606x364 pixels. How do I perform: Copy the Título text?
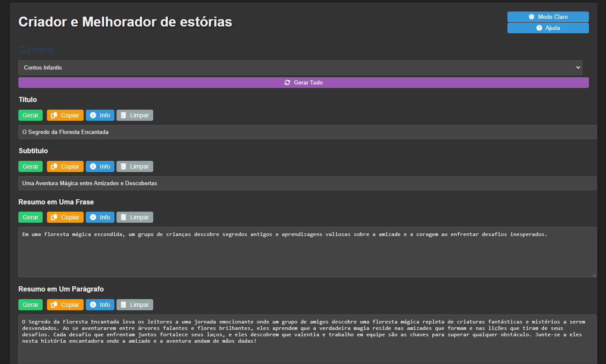click(65, 115)
